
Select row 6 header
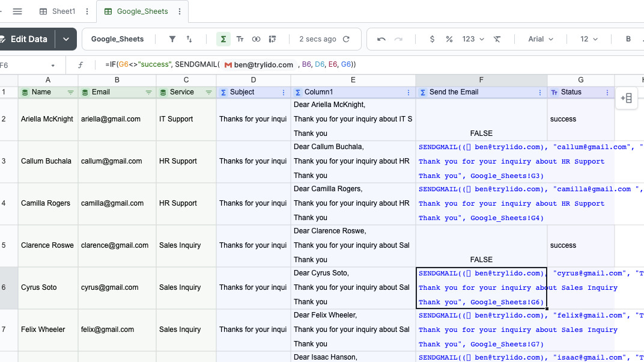pyautogui.click(x=8, y=287)
